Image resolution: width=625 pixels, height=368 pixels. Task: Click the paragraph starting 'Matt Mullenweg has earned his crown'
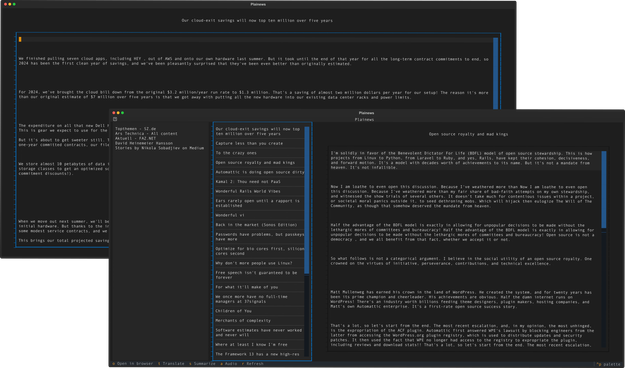tap(462, 299)
